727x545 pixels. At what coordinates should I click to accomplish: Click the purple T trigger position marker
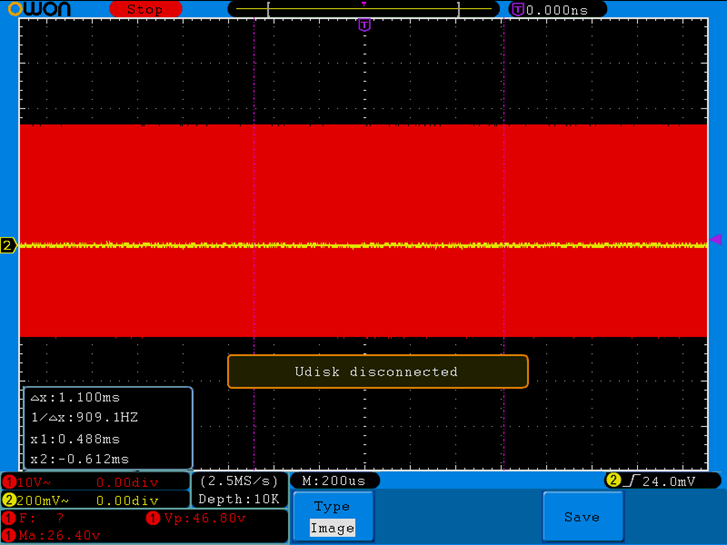(364, 25)
